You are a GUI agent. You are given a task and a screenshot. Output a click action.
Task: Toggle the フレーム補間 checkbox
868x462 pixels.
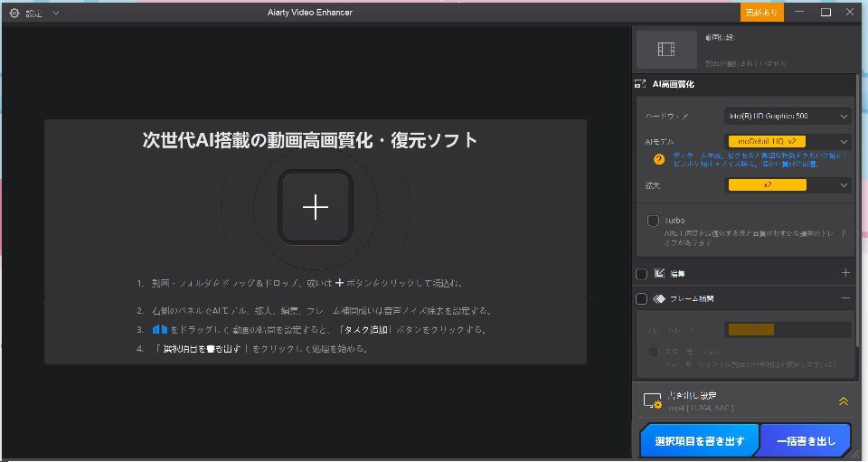point(642,298)
